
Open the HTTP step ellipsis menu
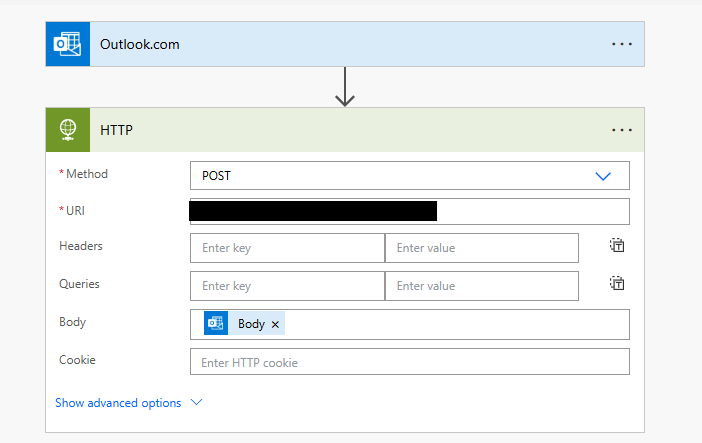tap(622, 130)
